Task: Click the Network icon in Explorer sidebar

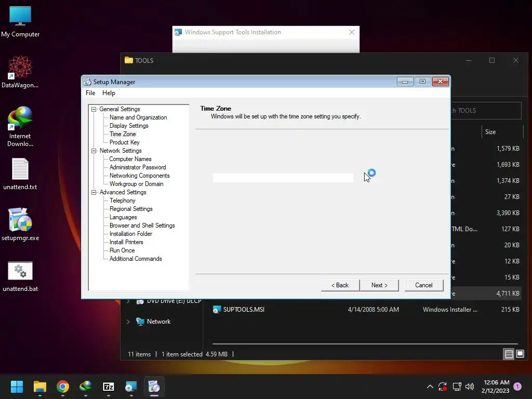Action: [x=140, y=321]
